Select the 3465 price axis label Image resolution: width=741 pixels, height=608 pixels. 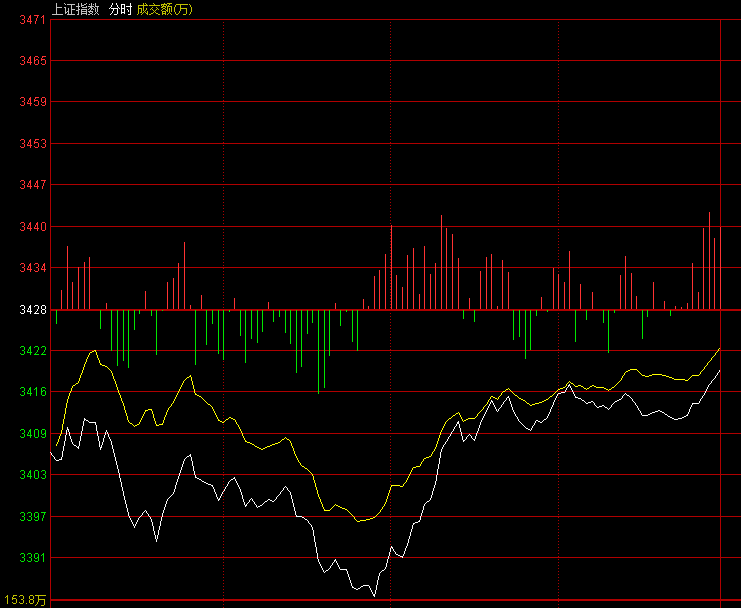point(33,61)
